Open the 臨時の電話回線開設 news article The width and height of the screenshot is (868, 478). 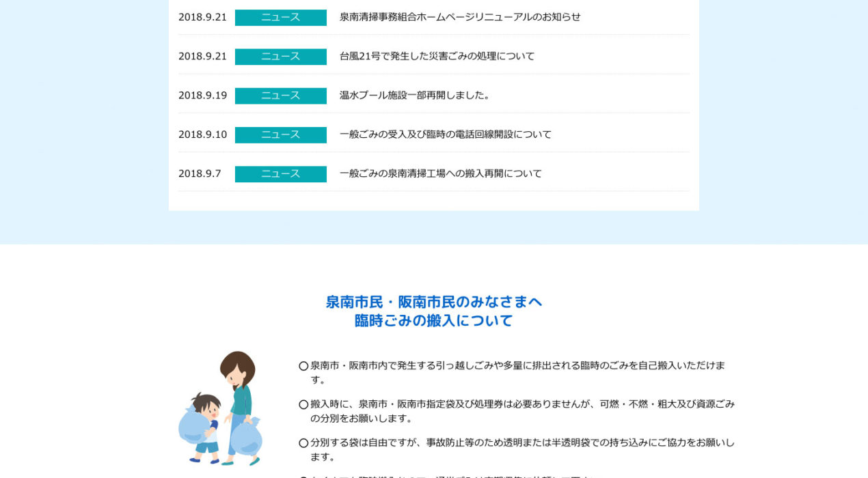[445, 135]
